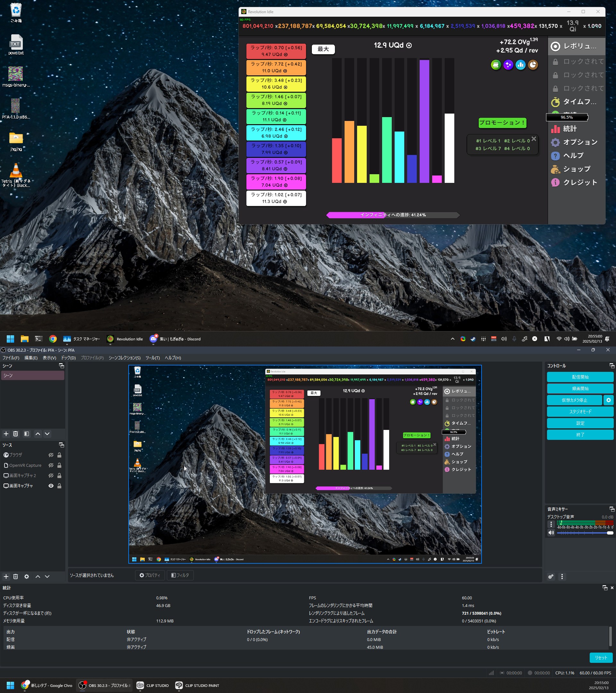The image size is (616, 693).
Task: Unlock the ブラウザ source lock
Action: (59, 455)
